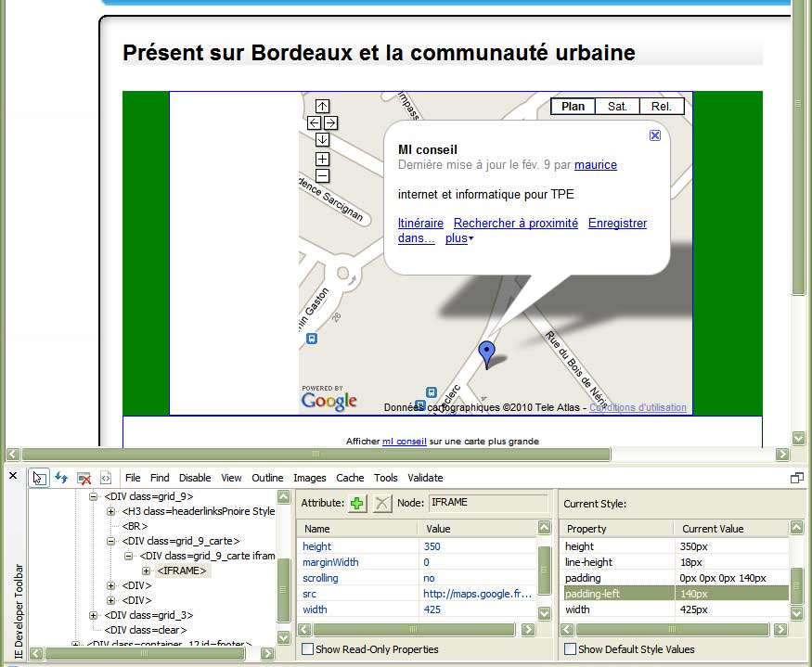The height and width of the screenshot is (667, 812).
Task: Open the Tools menu
Action: [x=386, y=478]
